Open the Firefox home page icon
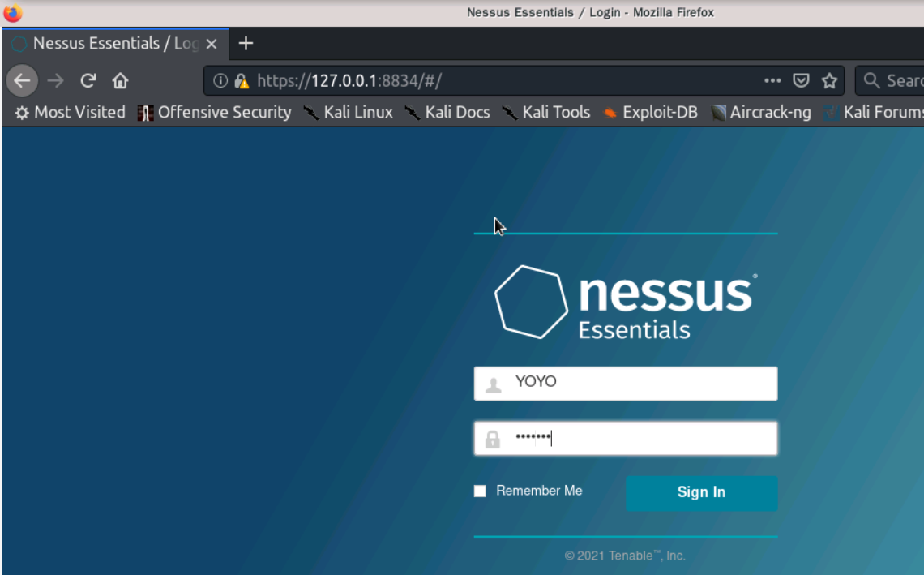924x575 pixels. point(120,81)
